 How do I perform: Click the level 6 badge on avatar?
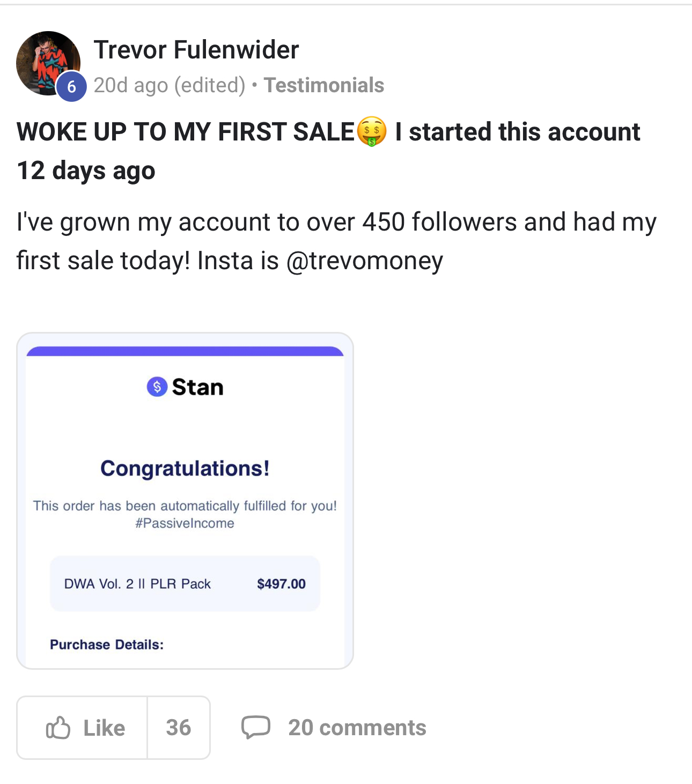(71, 86)
